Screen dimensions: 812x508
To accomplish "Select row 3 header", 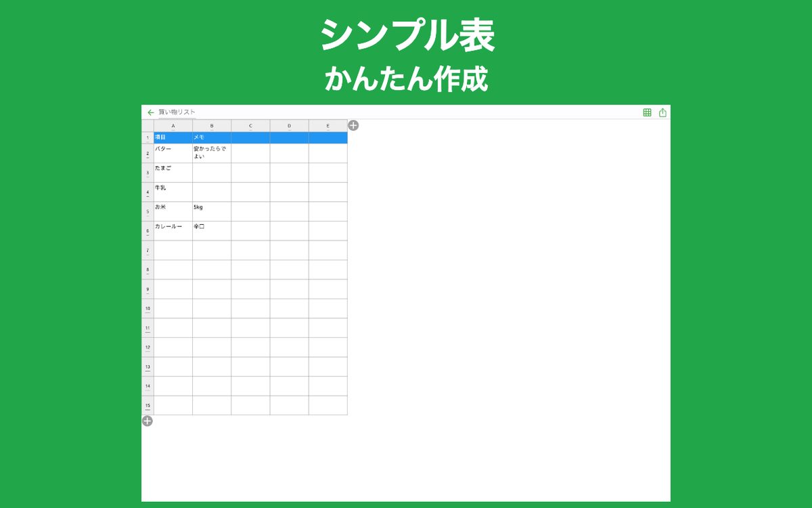I will click(148, 173).
